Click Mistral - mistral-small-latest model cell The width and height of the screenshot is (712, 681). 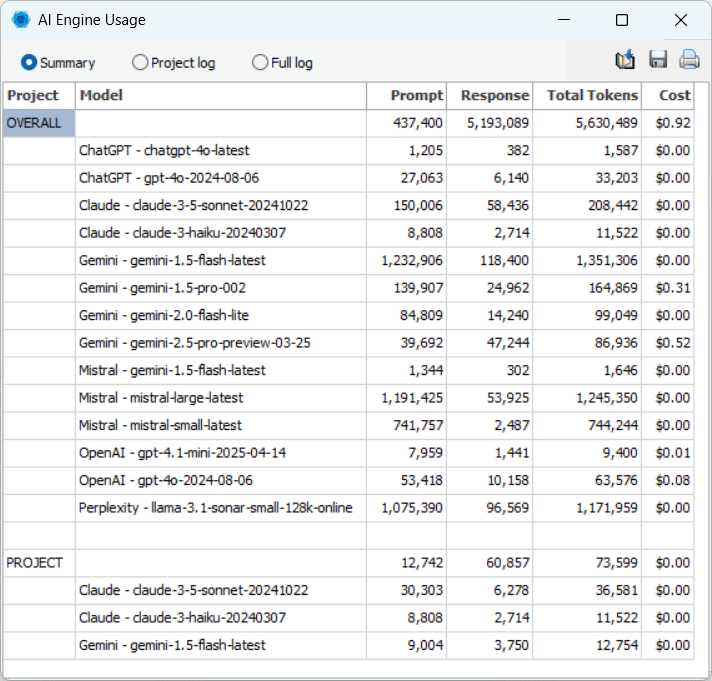tap(221, 425)
